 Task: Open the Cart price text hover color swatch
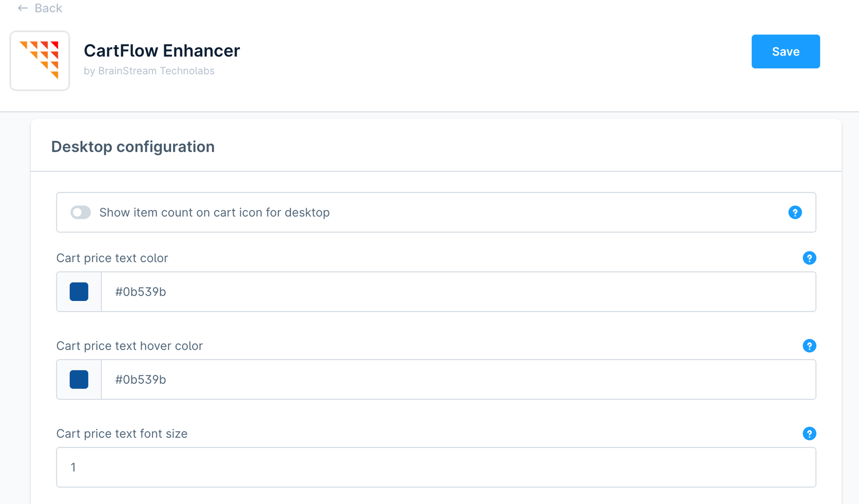(x=79, y=379)
